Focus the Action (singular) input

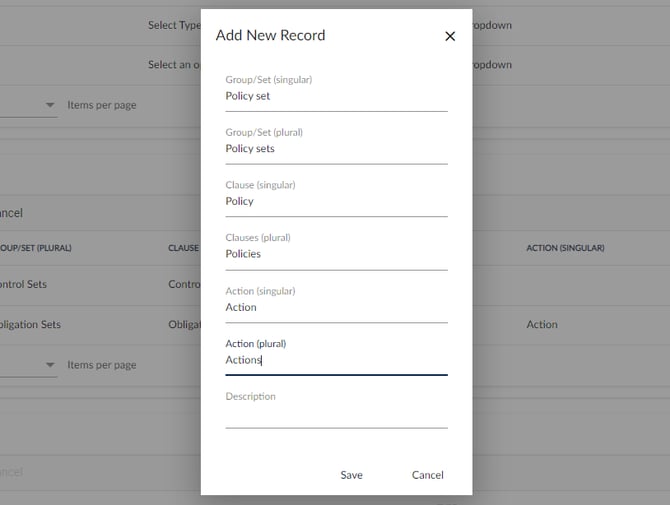(336, 308)
